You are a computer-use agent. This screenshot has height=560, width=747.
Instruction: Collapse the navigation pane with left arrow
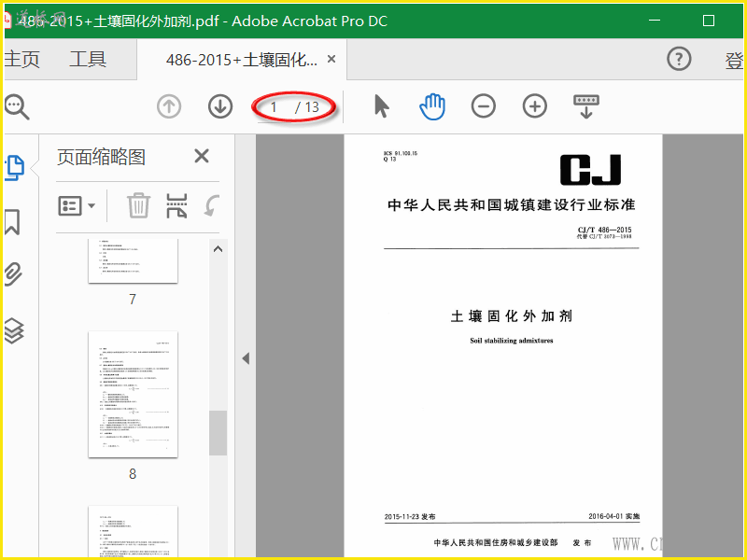(x=246, y=358)
